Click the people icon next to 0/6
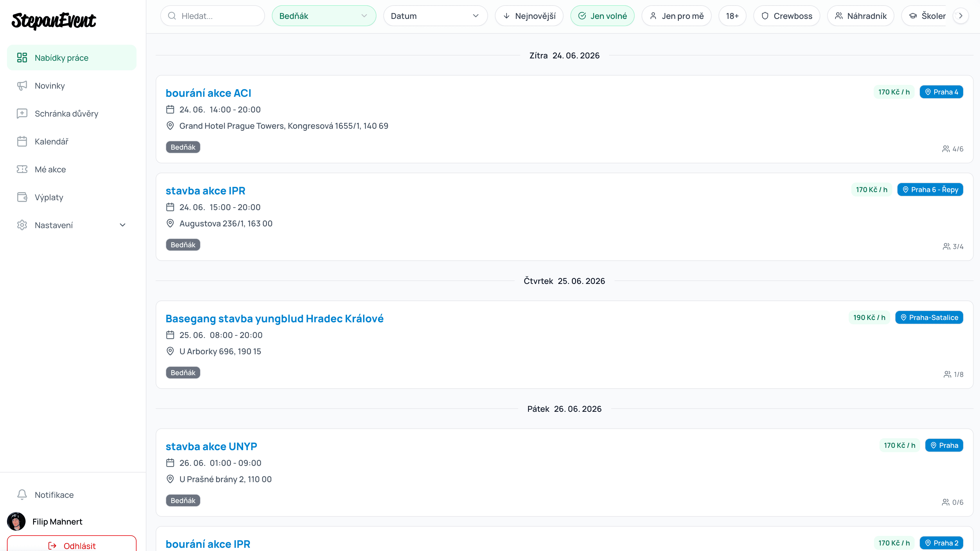 tap(945, 502)
